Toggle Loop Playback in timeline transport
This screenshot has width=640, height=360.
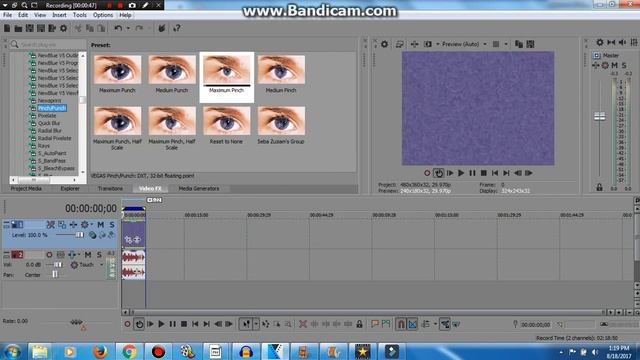139,324
